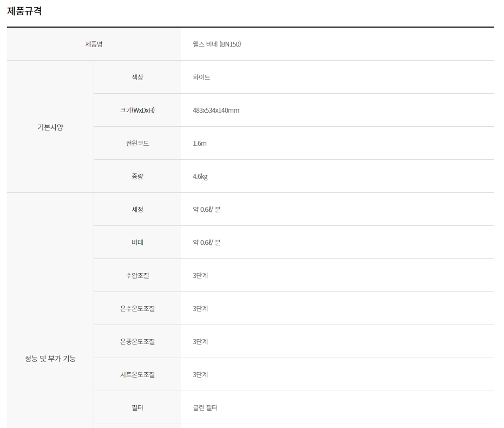Select the 기본사양 category cell
The height and width of the screenshot is (428, 504).
click(50, 127)
